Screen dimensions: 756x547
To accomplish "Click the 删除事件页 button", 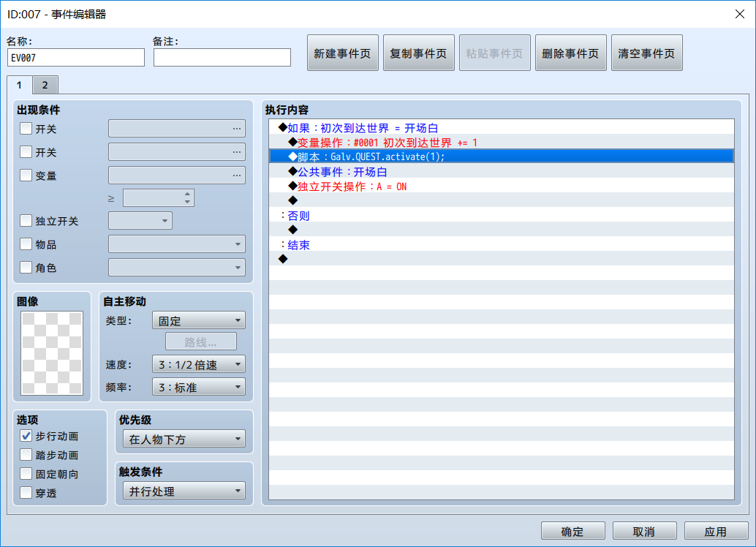I will pos(571,53).
